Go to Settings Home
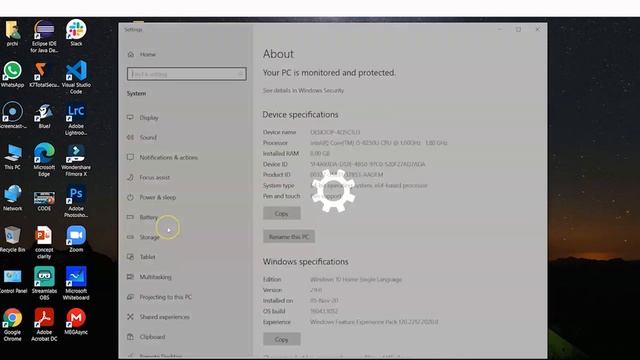Image resolution: width=640 pixels, height=360 pixels. [x=142, y=54]
